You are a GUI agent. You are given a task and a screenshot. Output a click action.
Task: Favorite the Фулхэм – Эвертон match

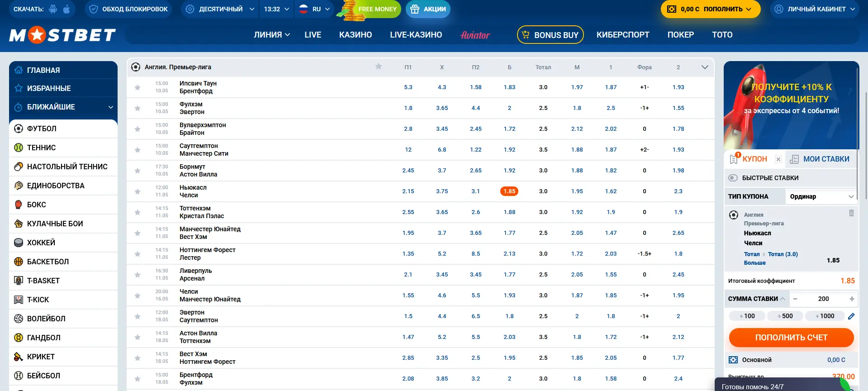pos(138,108)
